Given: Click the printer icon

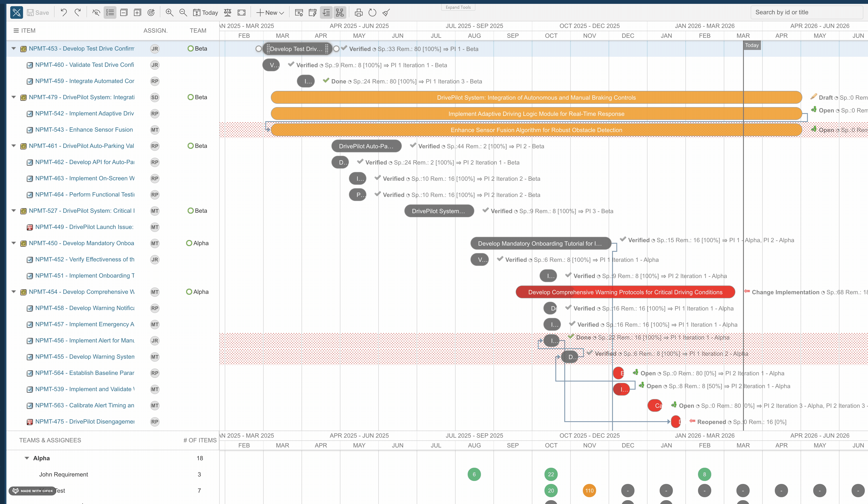Looking at the screenshot, I should pyautogui.click(x=359, y=13).
